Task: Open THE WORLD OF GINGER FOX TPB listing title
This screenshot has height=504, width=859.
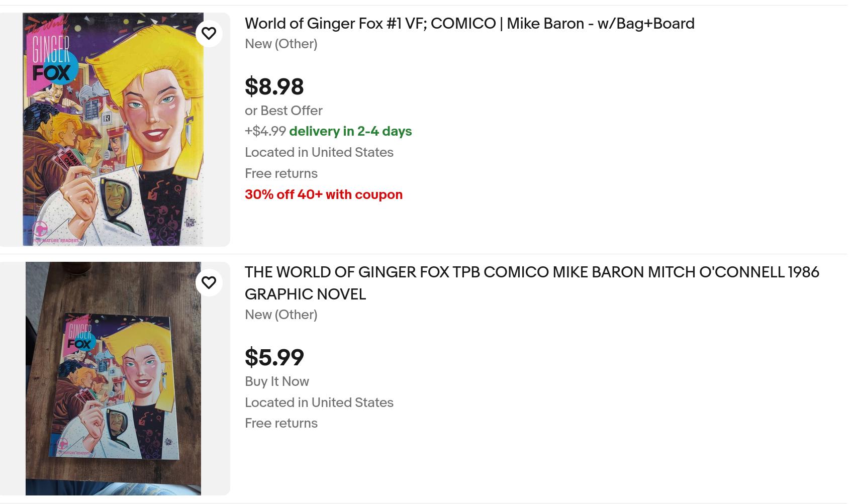Action: pos(531,272)
